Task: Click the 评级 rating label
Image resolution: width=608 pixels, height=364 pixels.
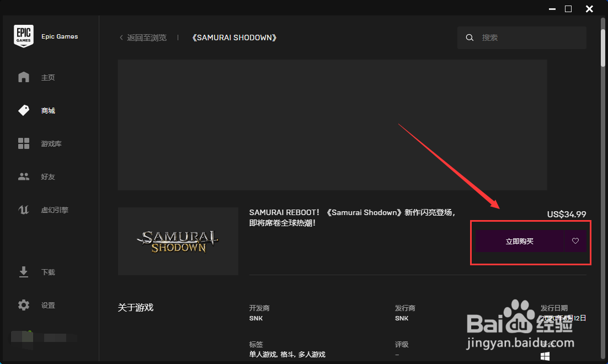Action: tap(402, 344)
